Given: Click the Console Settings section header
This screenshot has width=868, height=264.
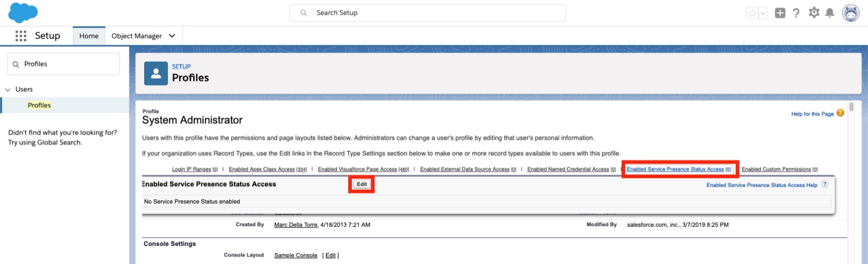Looking at the screenshot, I should pyautogui.click(x=169, y=244).
